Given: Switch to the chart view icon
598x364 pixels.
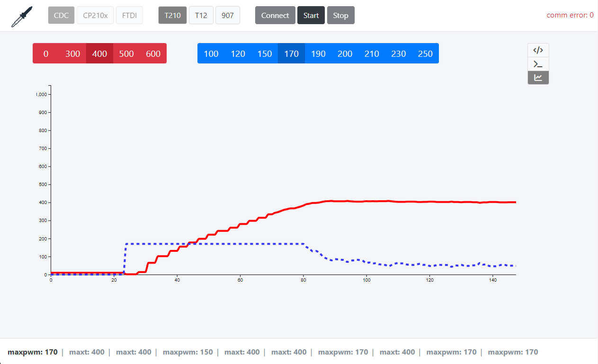Looking at the screenshot, I should 538,78.
